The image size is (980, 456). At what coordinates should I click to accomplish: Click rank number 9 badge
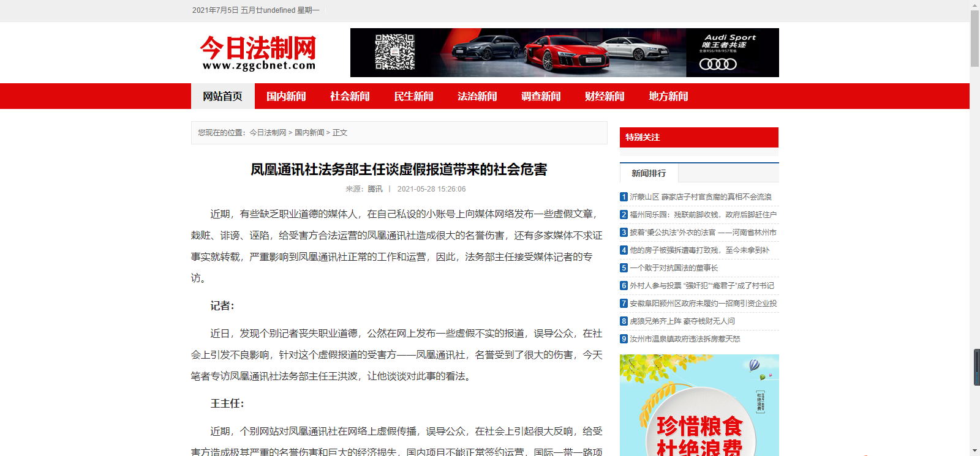click(x=624, y=338)
